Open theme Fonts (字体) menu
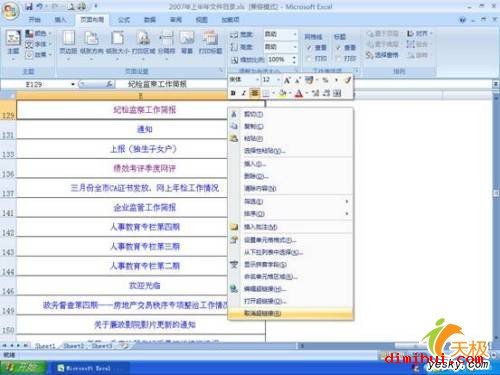Image resolution: width=500 pixels, height=375 pixels. pyautogui.click(x=38, y=44)
